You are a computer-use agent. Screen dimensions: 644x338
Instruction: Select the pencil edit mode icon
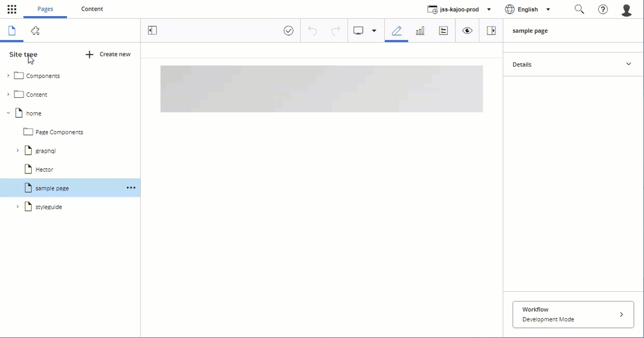[397, 31]
